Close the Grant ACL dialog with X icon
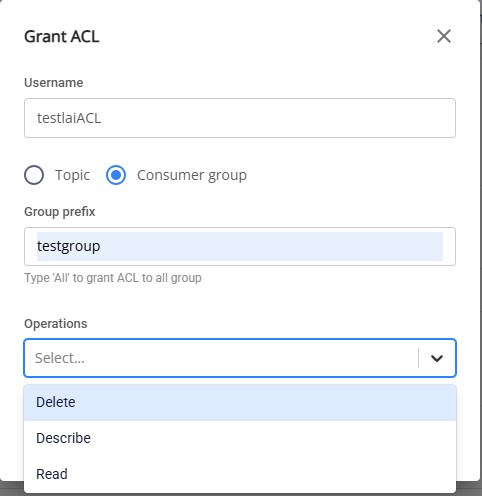This screenshot has width=482, height=496. [x=444, y=36]
